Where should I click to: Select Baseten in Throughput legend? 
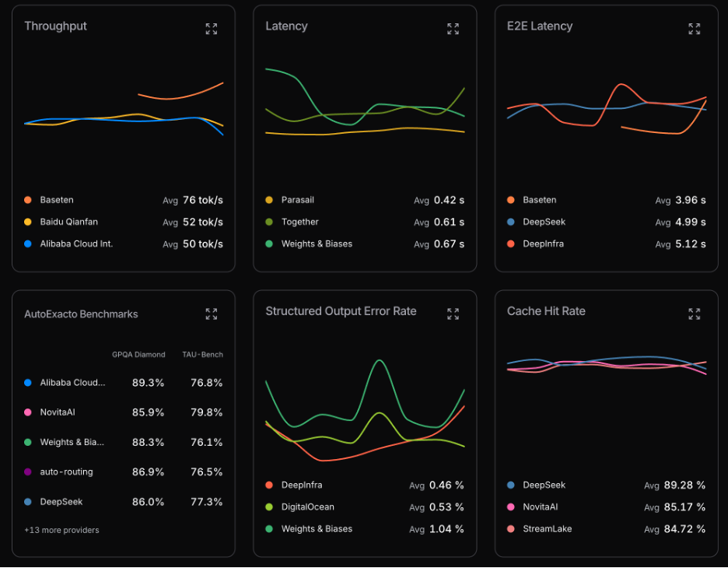pos(57,200)
